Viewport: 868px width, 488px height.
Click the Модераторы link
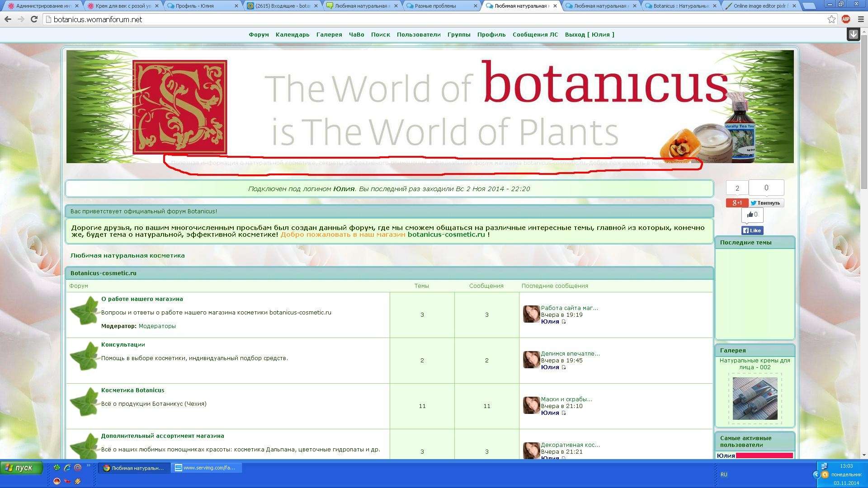[157, 326]
